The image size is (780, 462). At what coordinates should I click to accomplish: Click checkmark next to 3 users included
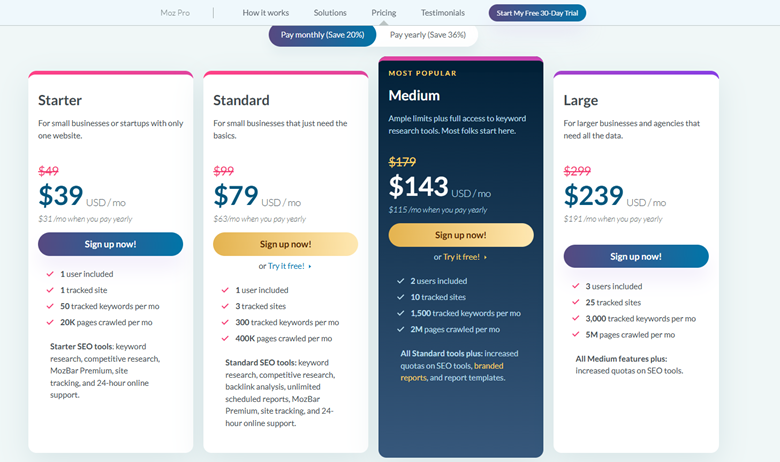coord(576,286)
